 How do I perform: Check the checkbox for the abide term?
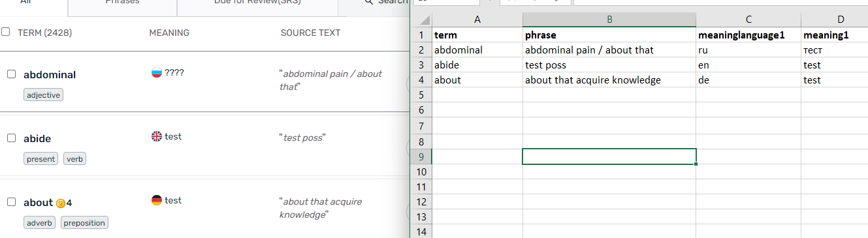click(11, 138)
